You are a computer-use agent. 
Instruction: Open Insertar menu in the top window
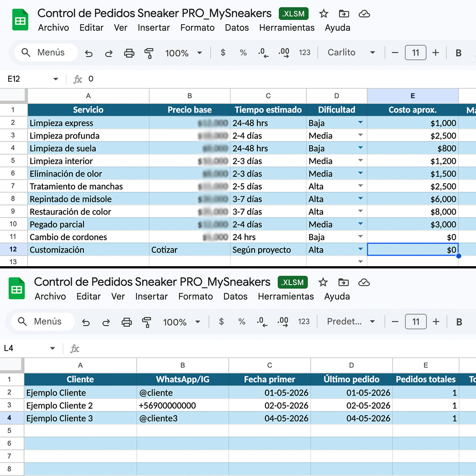[154, 28]
